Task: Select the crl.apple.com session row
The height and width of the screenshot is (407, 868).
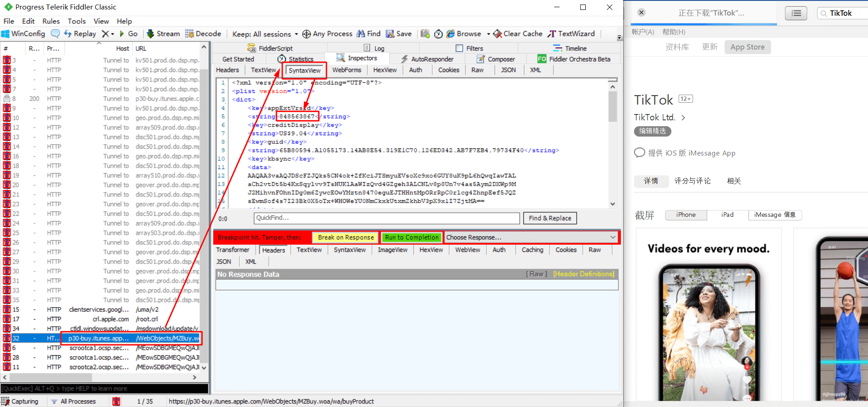Action: coord(100,319)
